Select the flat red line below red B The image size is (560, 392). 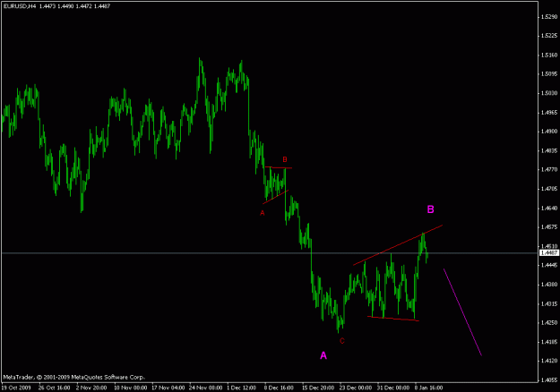(279, 167)
